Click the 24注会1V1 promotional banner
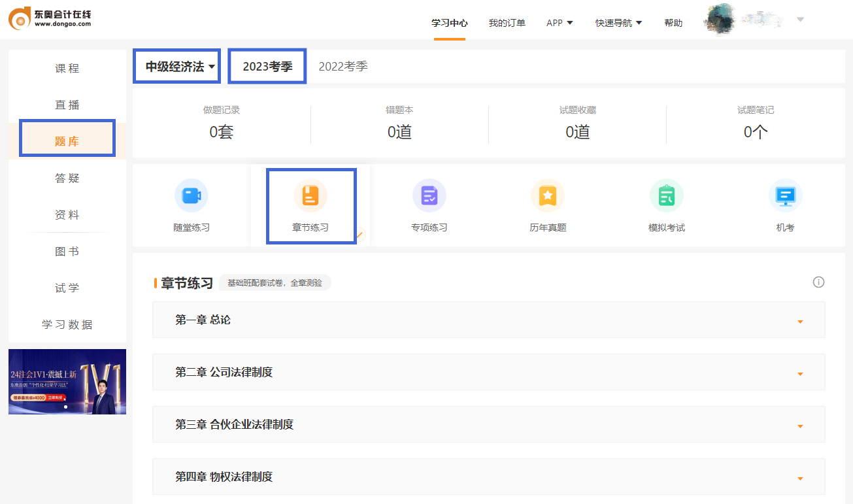853x504 pixels. 67,382
